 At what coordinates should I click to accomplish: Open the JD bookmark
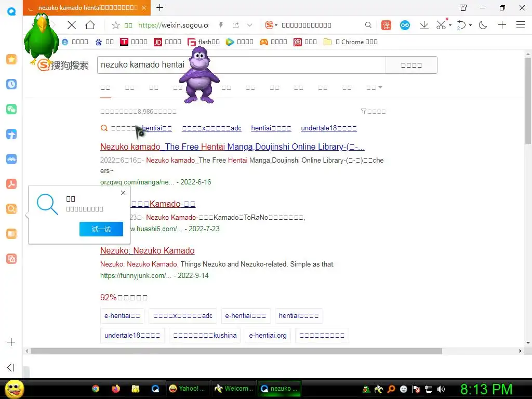click(167, 42)
